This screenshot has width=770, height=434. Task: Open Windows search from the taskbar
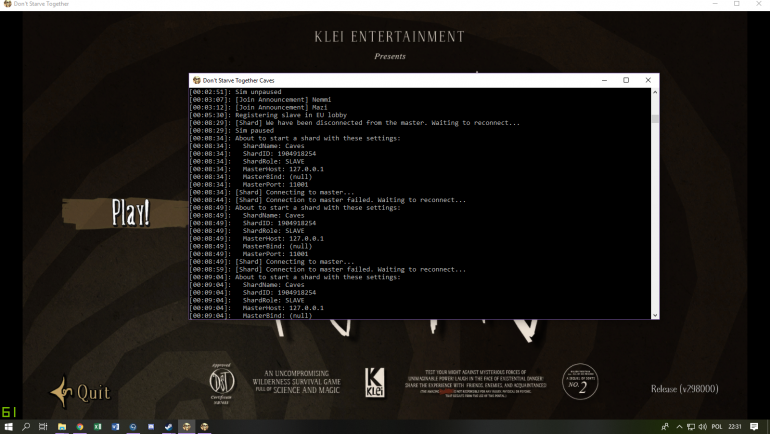click(x=26, y=427)
